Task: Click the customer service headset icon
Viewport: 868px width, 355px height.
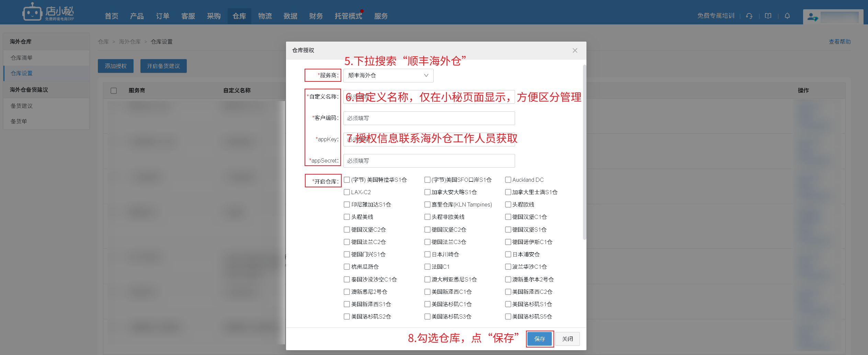Action: [x=749, y=16]
